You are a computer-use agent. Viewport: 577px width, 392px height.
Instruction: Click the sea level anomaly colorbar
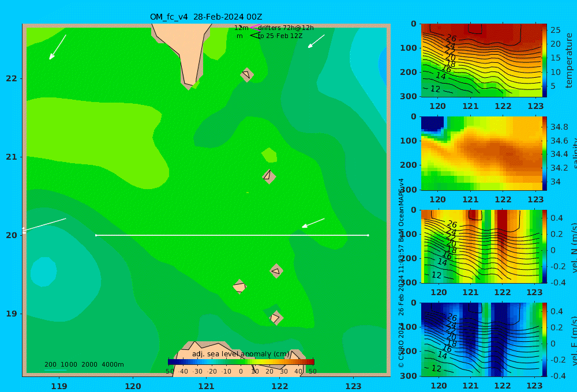click(x=241, y=362)
